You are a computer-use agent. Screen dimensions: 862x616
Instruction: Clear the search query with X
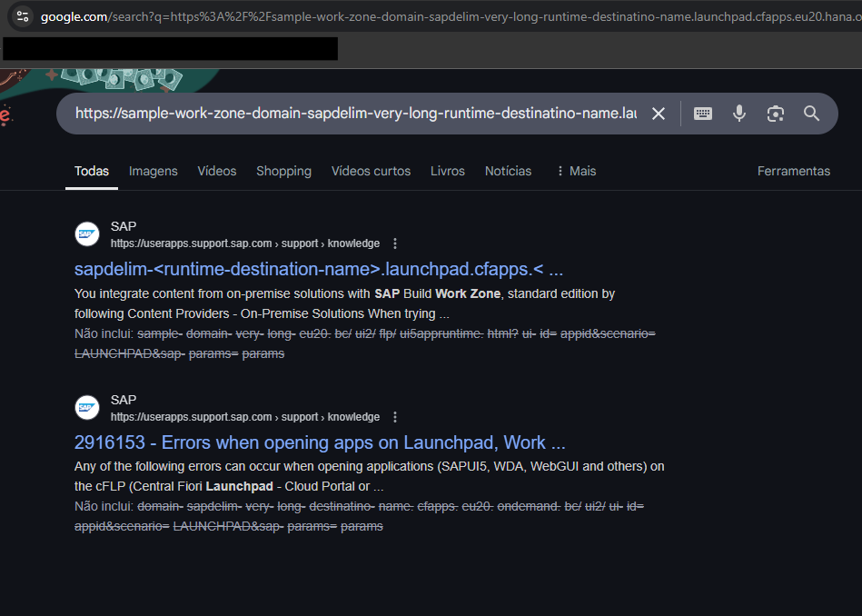tap(658, 114)
